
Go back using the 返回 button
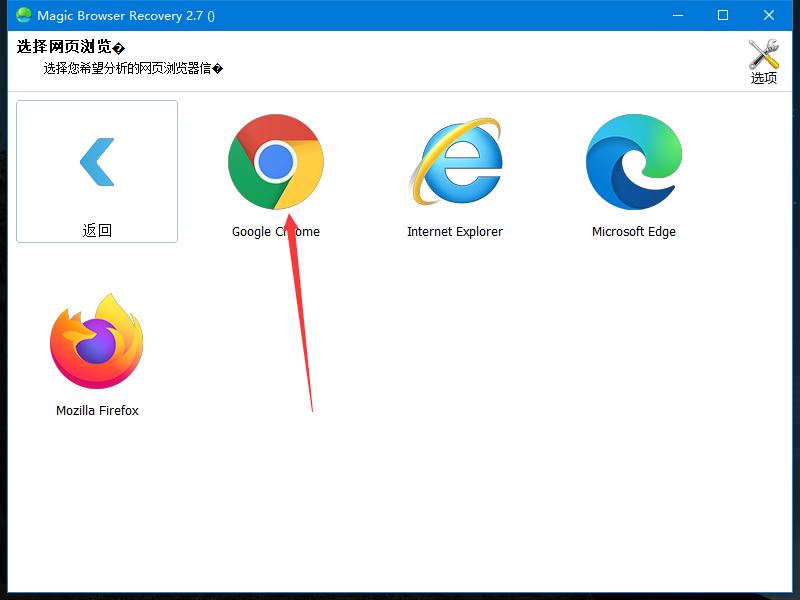(x=97, y=171)
